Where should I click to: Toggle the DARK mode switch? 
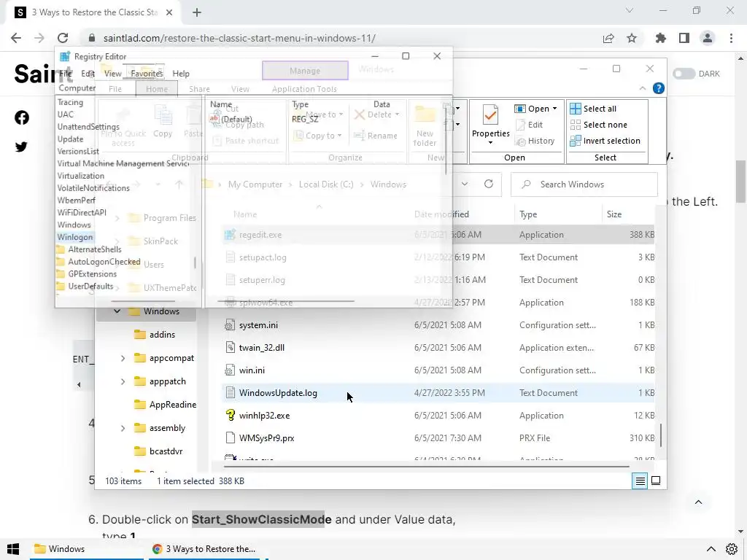[x=684, y=74]
